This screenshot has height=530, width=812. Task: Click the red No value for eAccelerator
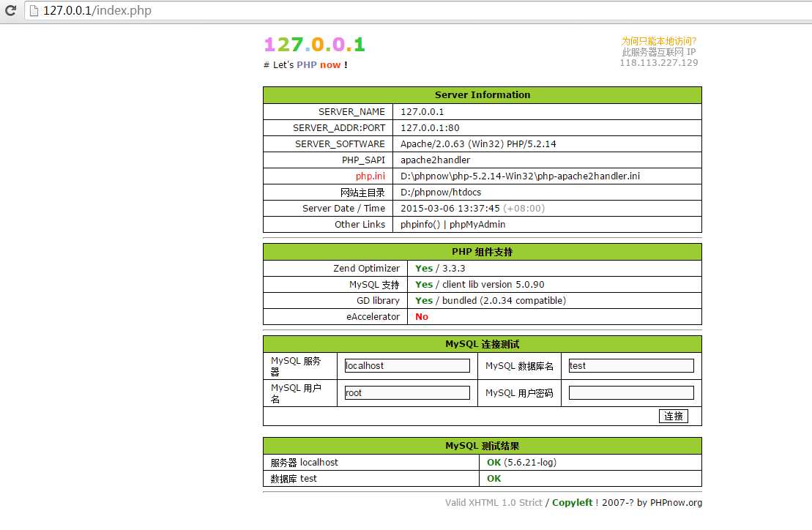pyautogui.click(x=422, y=316)
